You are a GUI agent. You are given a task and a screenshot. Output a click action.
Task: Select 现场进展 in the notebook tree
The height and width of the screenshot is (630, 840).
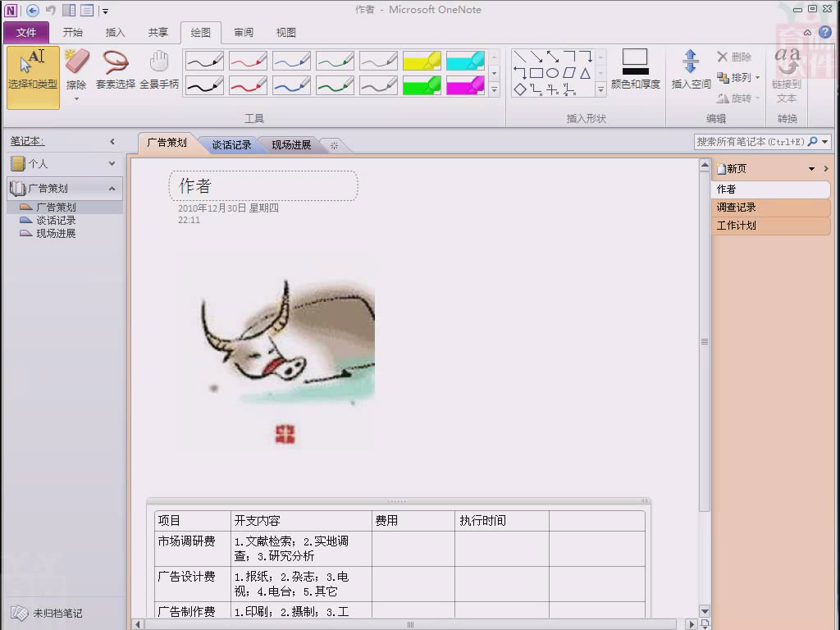click(x=57, y=234)
